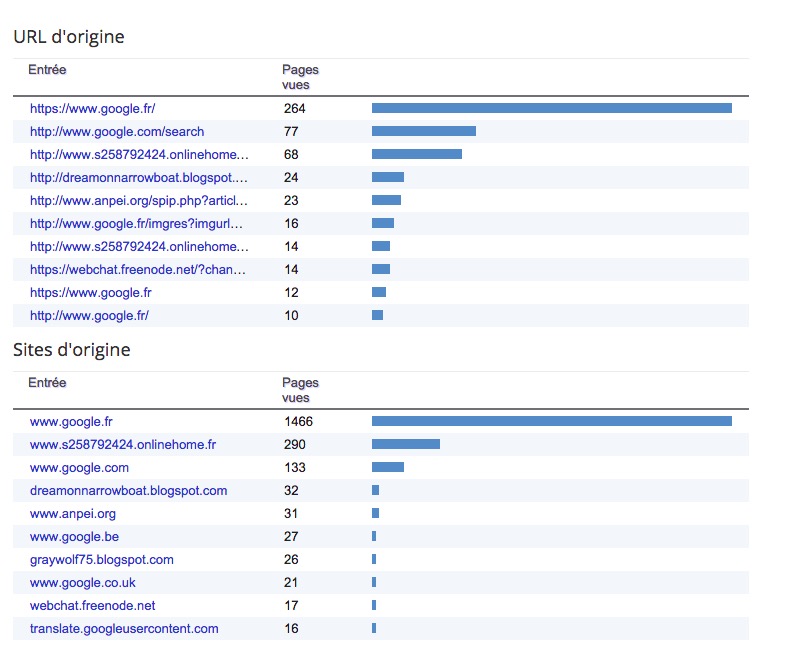Select the count 16 in the translate.googleusercontent.com row

[x=291, y=629]
